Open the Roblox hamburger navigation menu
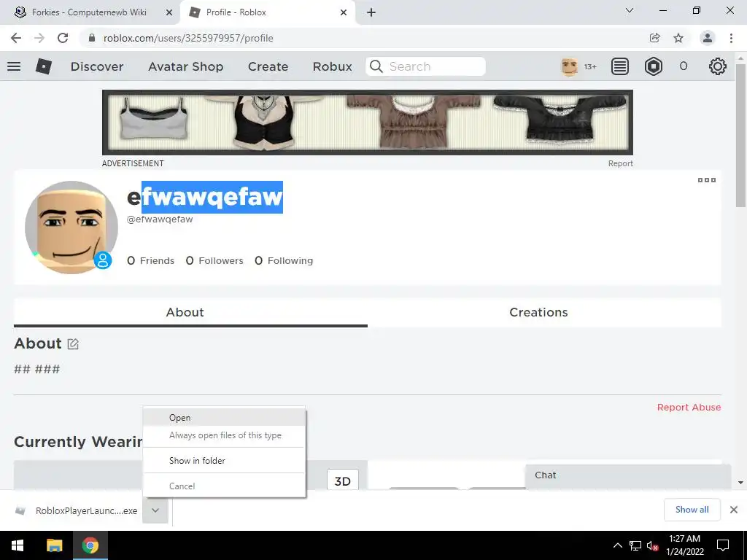This screenshot has height=560, width=747. [14, 66]
